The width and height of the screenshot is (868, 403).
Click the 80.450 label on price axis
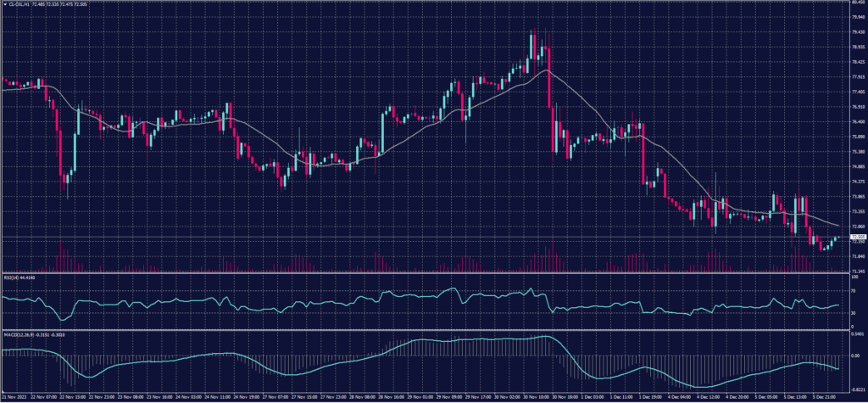click(852, 3)
